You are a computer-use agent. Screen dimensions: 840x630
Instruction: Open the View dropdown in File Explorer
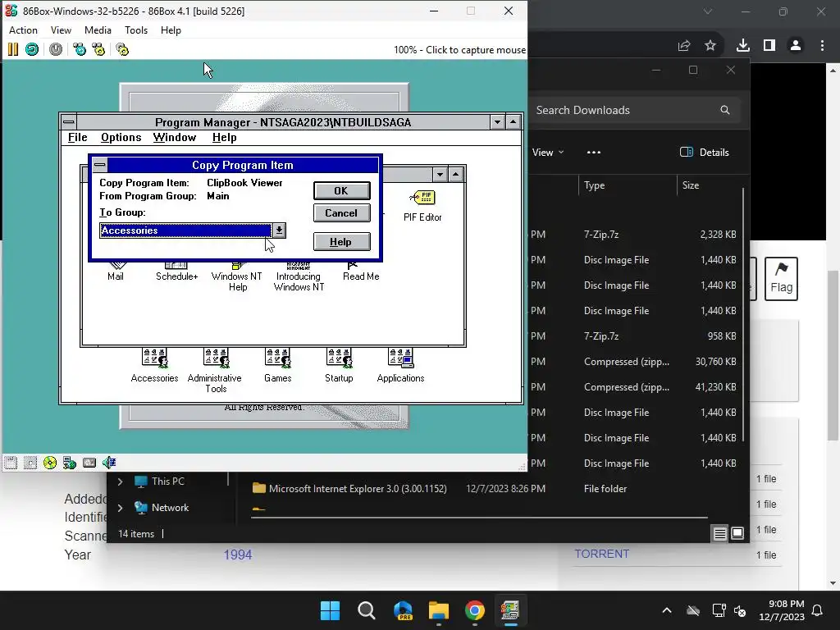pos(548,152)
